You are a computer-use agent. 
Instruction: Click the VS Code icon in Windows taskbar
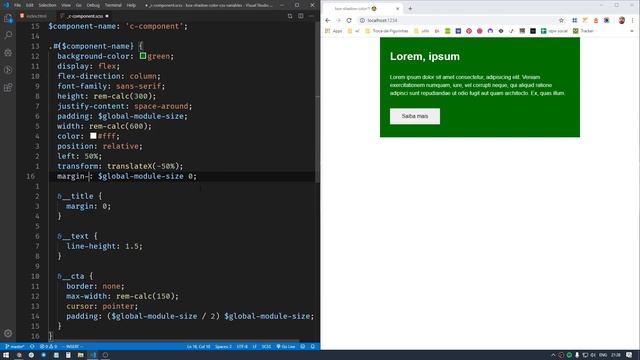click(x=93, y=355)
